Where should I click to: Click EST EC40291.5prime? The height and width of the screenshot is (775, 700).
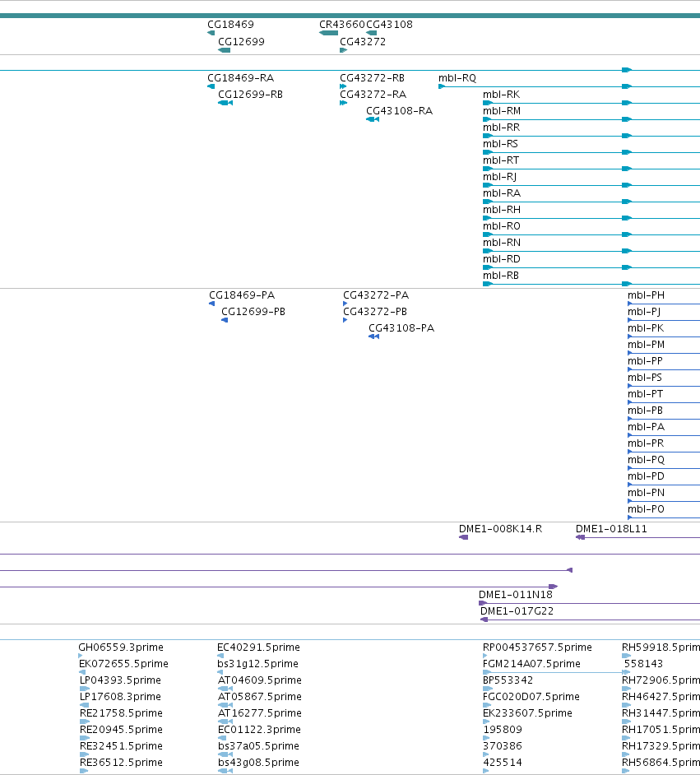tap(259, 647)
